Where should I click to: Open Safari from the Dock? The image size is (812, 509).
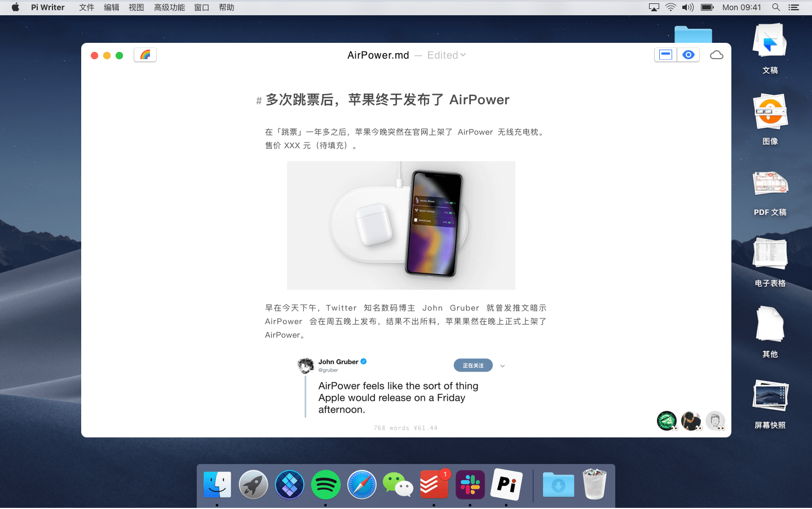point(361,484)
